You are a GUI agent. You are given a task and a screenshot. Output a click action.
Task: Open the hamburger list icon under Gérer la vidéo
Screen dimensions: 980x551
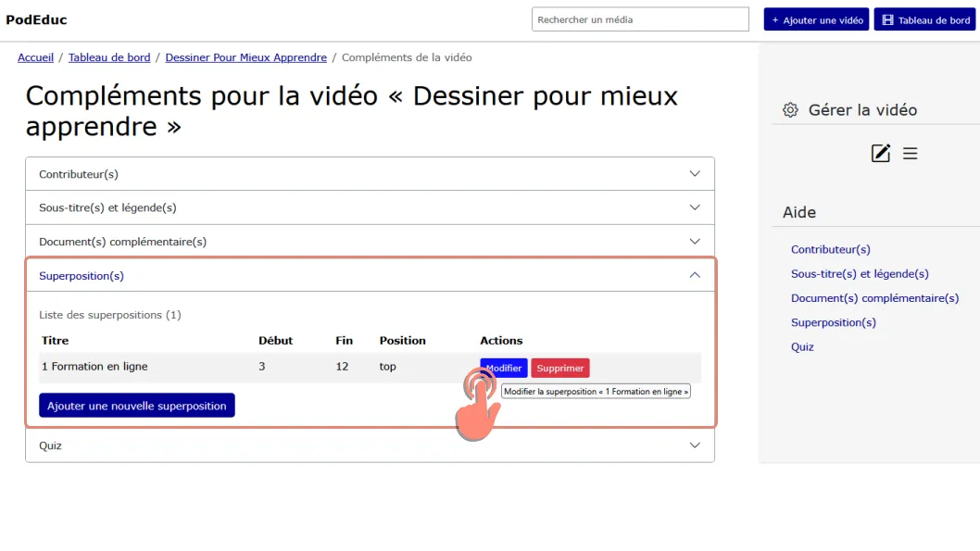click(910, 153)
